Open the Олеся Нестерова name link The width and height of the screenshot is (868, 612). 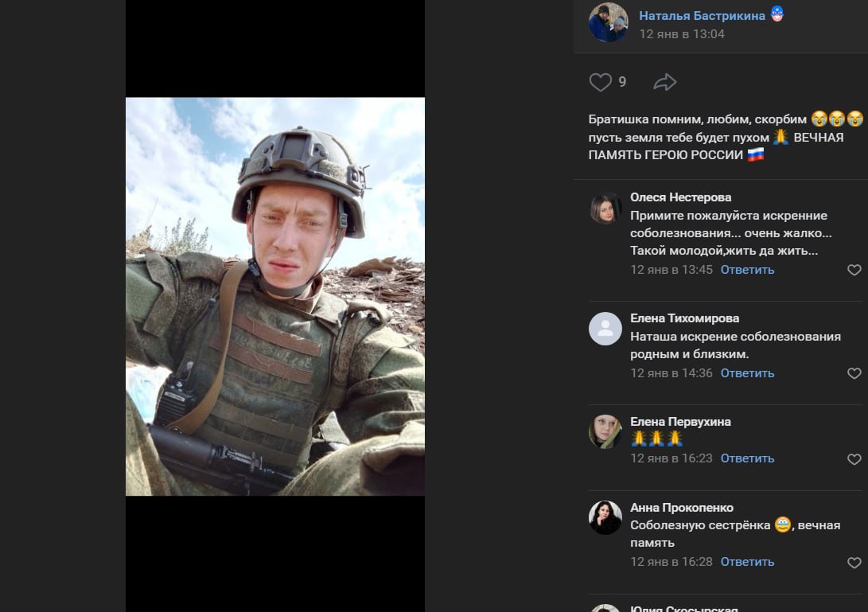(x=680, y=197)
